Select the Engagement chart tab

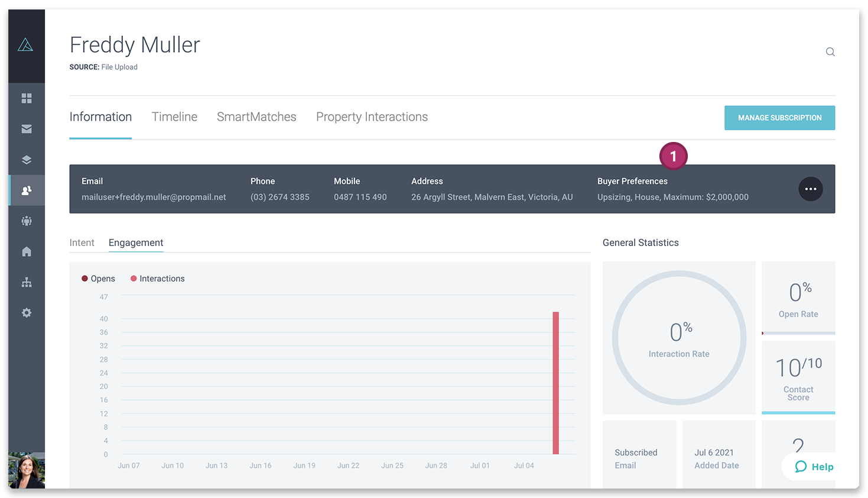coord(136,243)
